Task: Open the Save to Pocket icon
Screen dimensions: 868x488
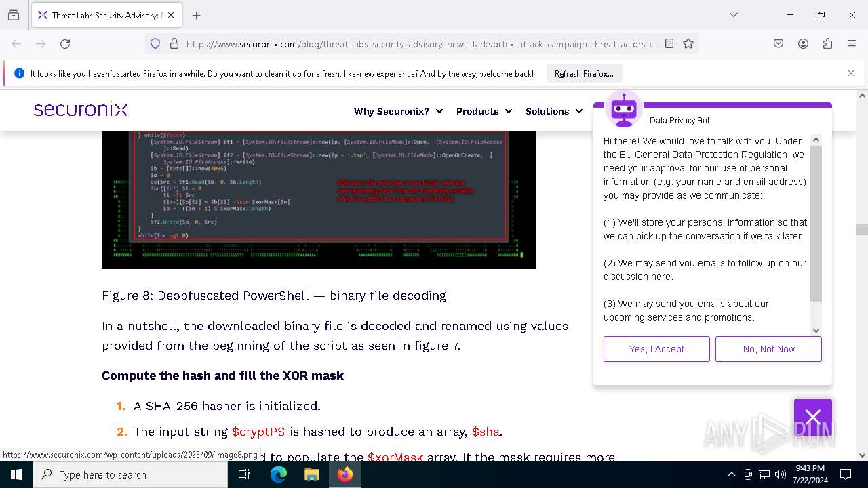Action: [x=778, y=43]
